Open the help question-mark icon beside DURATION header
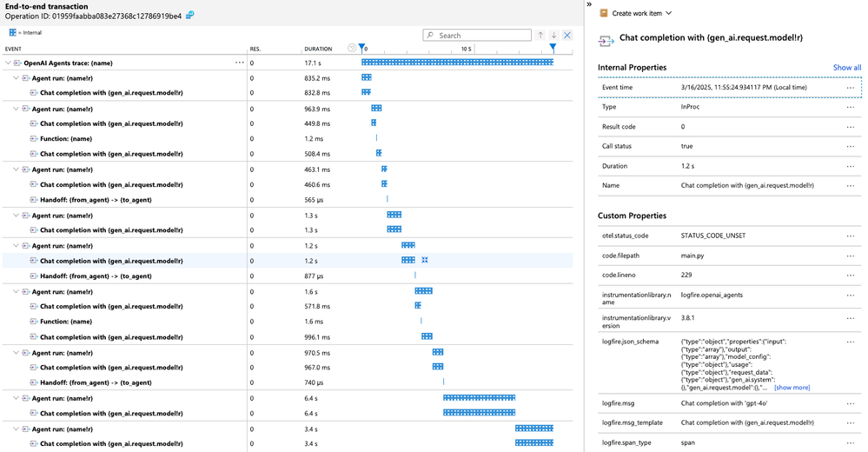 tap(352, 48)
